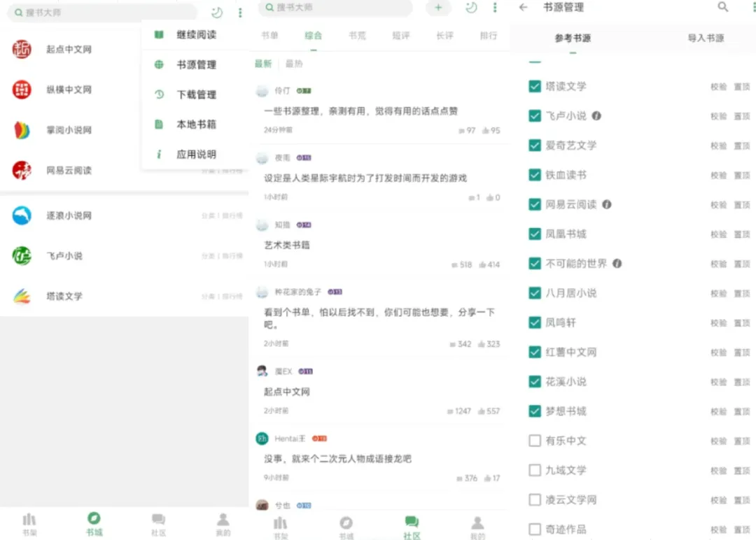
Task: Click the info icon next to 网易云阅读
Action: click(x=606, y=204)
